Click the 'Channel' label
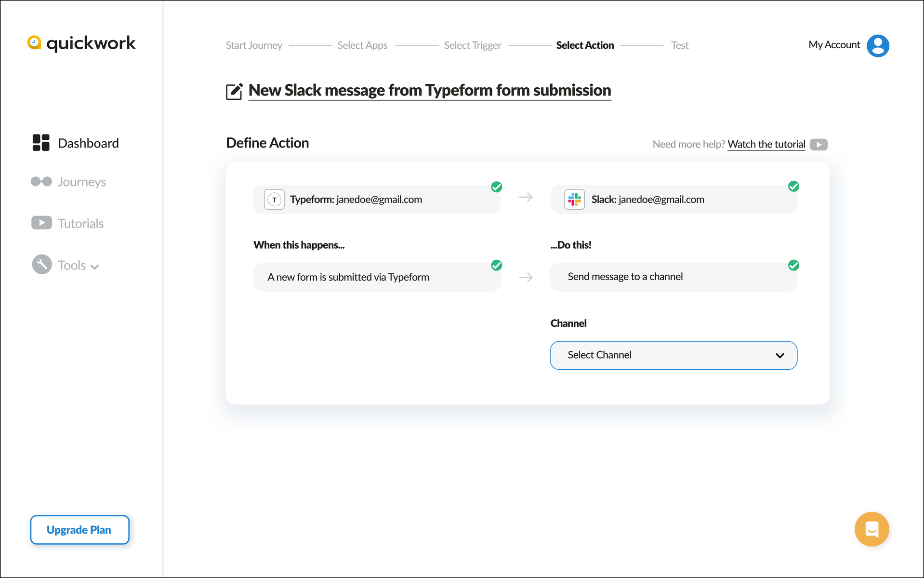The height and width of the screenshot is (578, 924). (x=568, y=323)
